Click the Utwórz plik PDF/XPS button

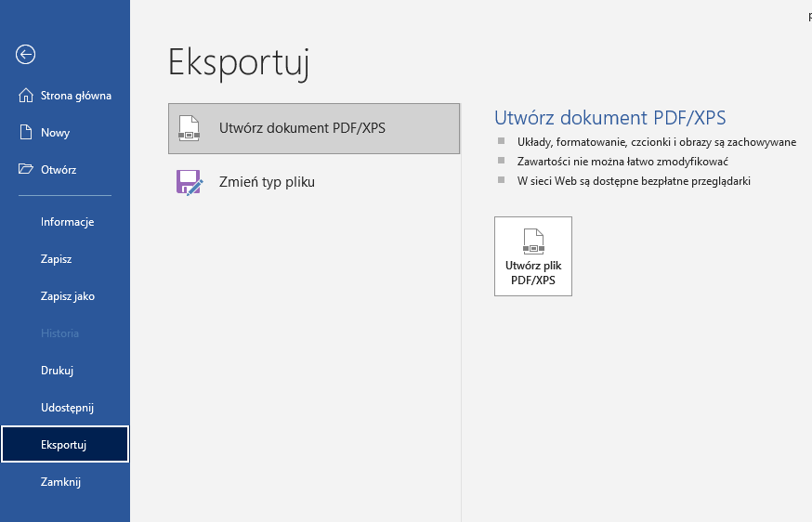pyautogui.click(x=533, y=256)
